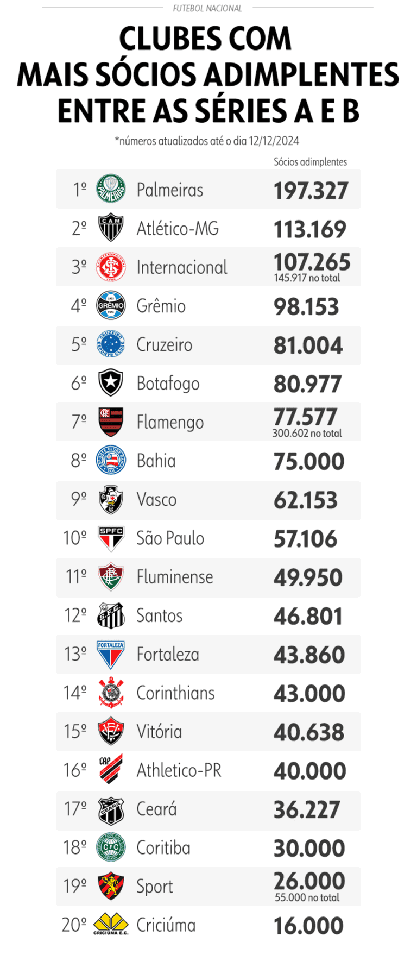Image resolution: width=417 pixels, height=980 pixels.
Task: Click the Vasco da Gama crest
Action: tap(111, 499)
